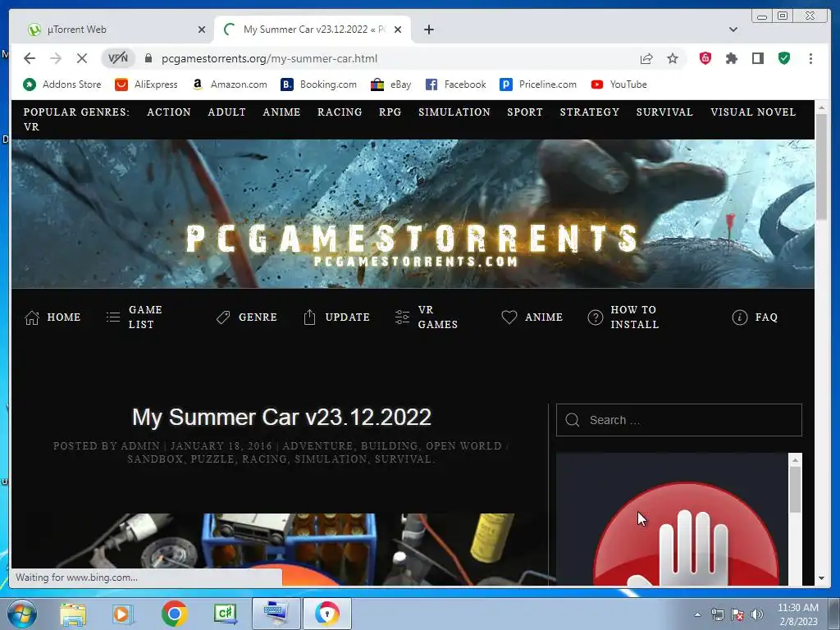Click the disabled forward navigation arrow
Screen dimensions: 840x630
[x=55, y=58]
